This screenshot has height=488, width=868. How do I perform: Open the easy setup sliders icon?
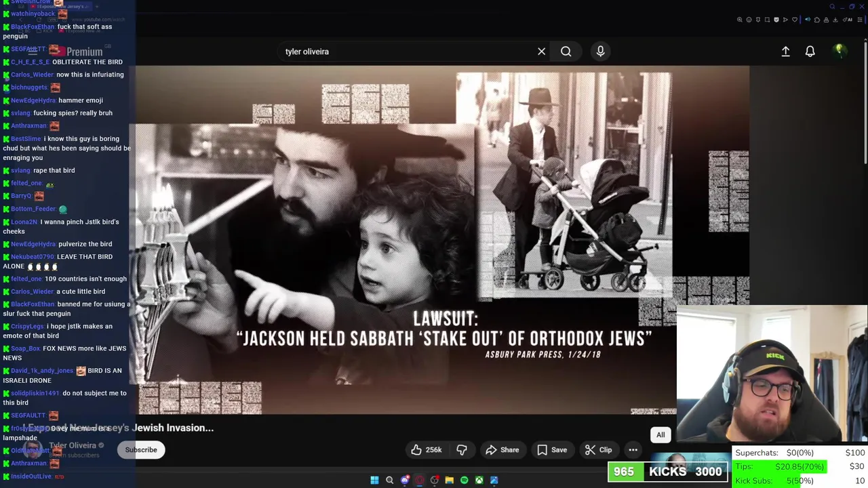coord(860,20)
